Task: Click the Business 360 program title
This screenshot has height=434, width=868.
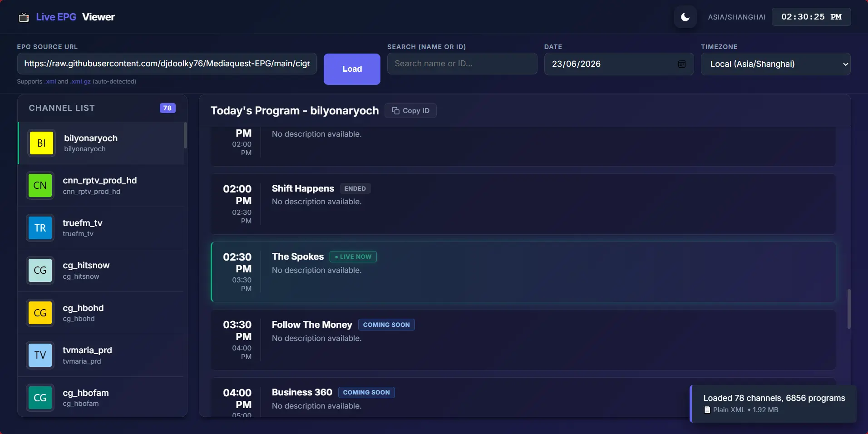Action: [x=302, y=392]
